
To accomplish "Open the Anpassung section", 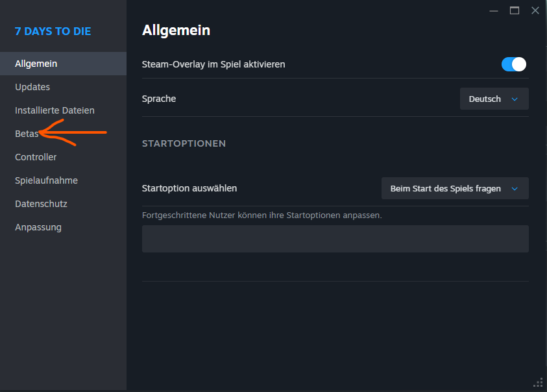I will tap(38, 227).
